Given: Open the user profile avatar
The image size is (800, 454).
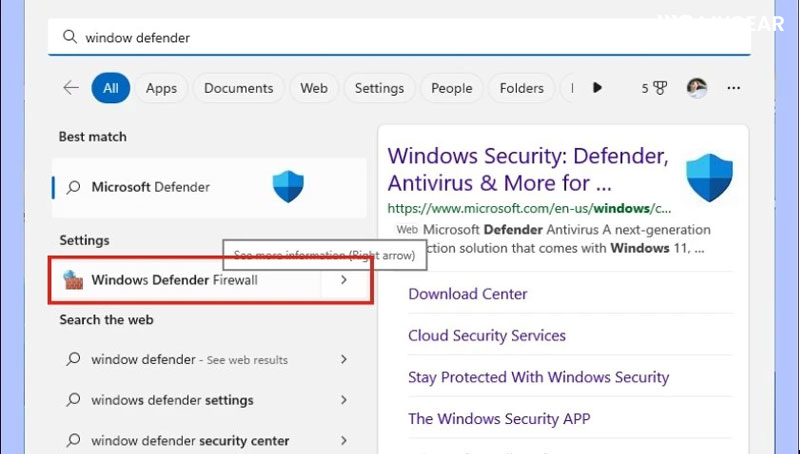Looking at the screenshot, I should tap(697, 88).
